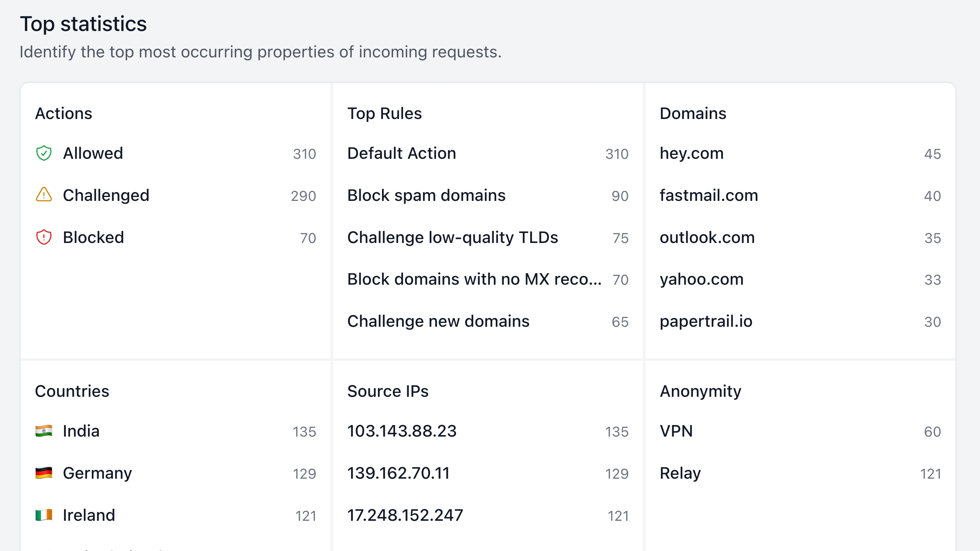
Task: Click the yahoo.com domain entry
Action: (x=701, y=279)
